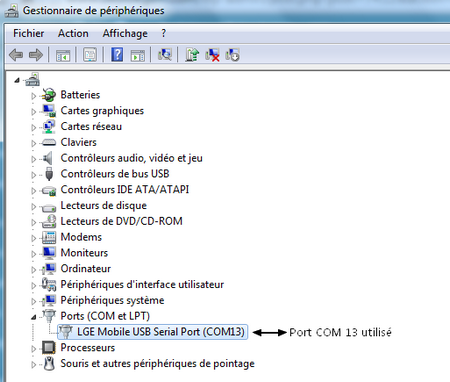This screenshot has height=382, width=450.
Task: Select LGE Mobile USB Serial Port (COM13)
Action: pos(153,332)
